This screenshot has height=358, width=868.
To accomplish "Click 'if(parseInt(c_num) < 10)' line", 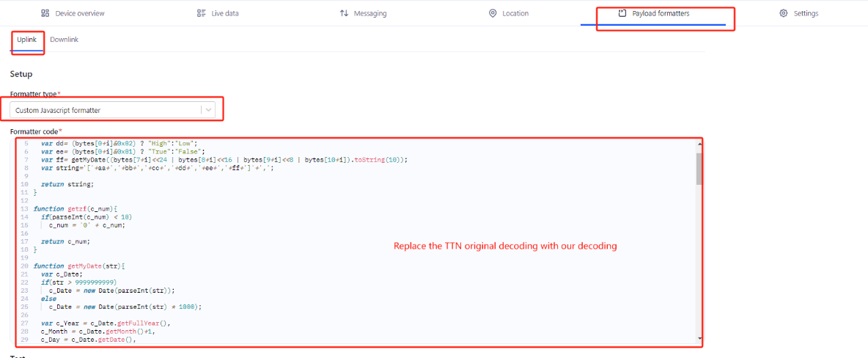I will [87, 216].
